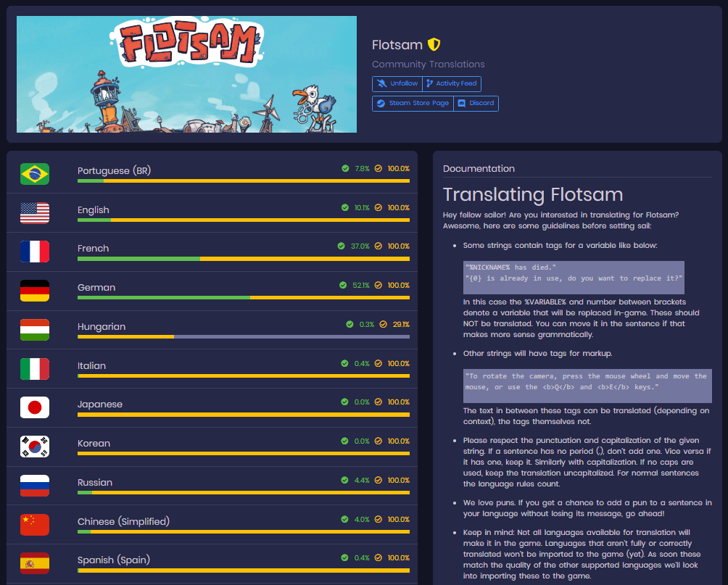Open Japanese translation

tap(100, 404)
